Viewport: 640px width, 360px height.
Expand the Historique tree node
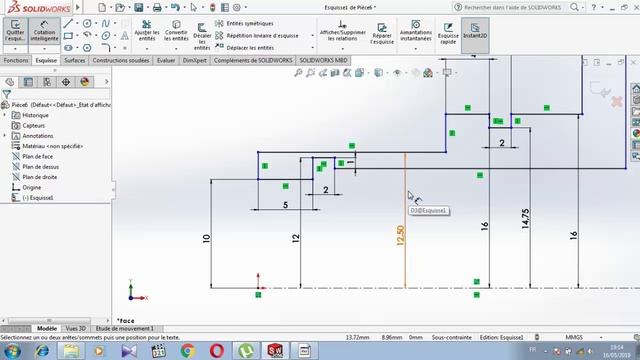(5, 115)
